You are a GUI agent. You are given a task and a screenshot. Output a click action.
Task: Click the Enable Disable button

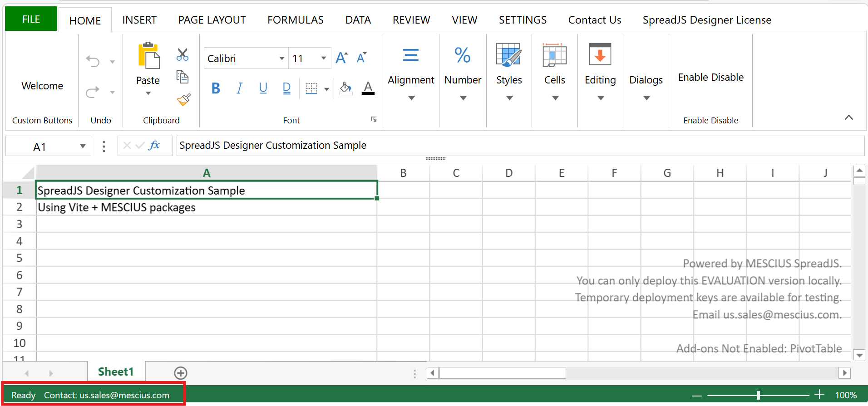pyautogui.click(x=711, y=77)
